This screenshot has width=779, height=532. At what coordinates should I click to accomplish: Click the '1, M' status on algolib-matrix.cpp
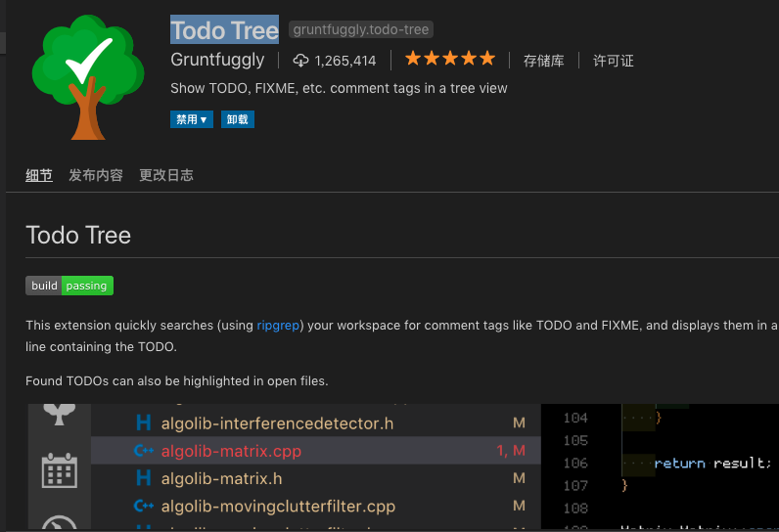pyautogui.click(x=511, y=451)
